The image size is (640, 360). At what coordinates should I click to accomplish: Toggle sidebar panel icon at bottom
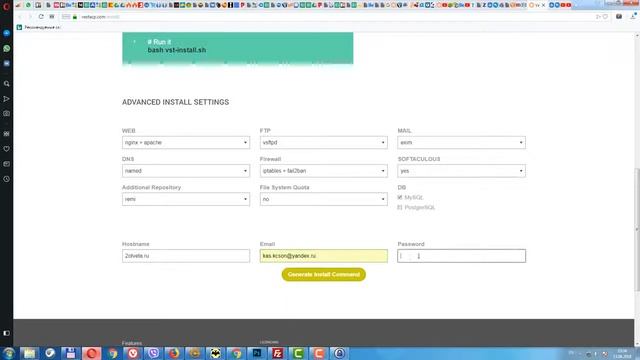(x=7, y=333)
